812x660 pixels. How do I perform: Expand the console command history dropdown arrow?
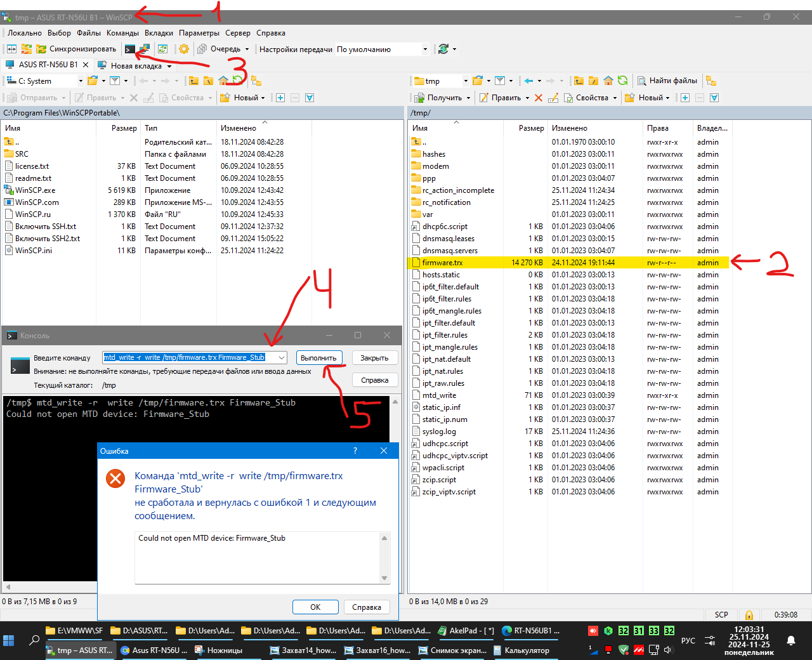pyautogui.click(x=282, y=358)
